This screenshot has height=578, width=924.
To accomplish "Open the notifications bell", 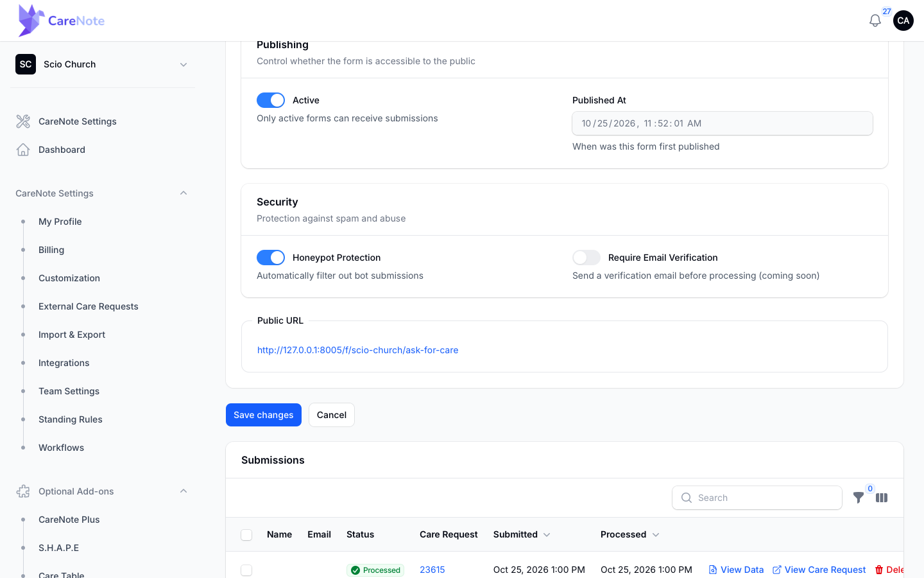I will click(875, 21).
